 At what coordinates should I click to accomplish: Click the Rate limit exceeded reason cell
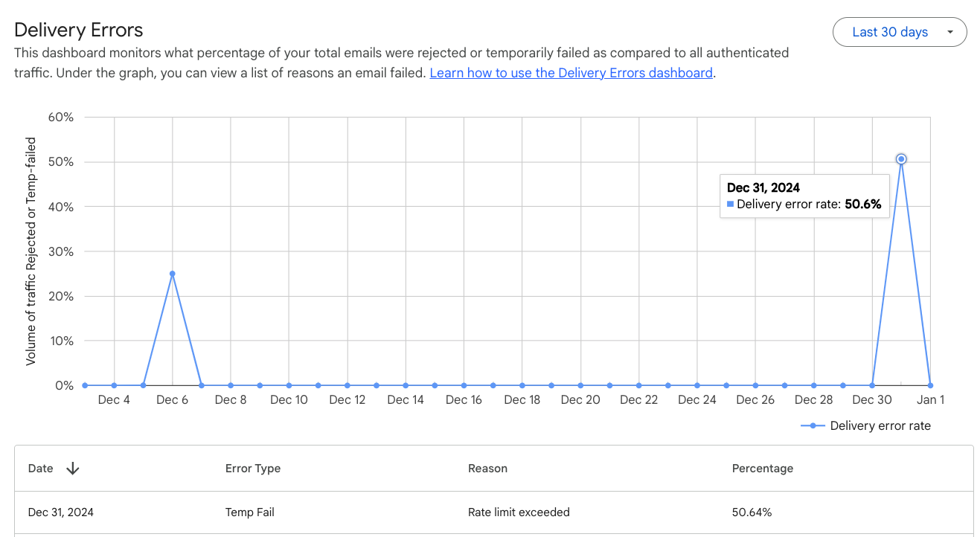[519, 512]
